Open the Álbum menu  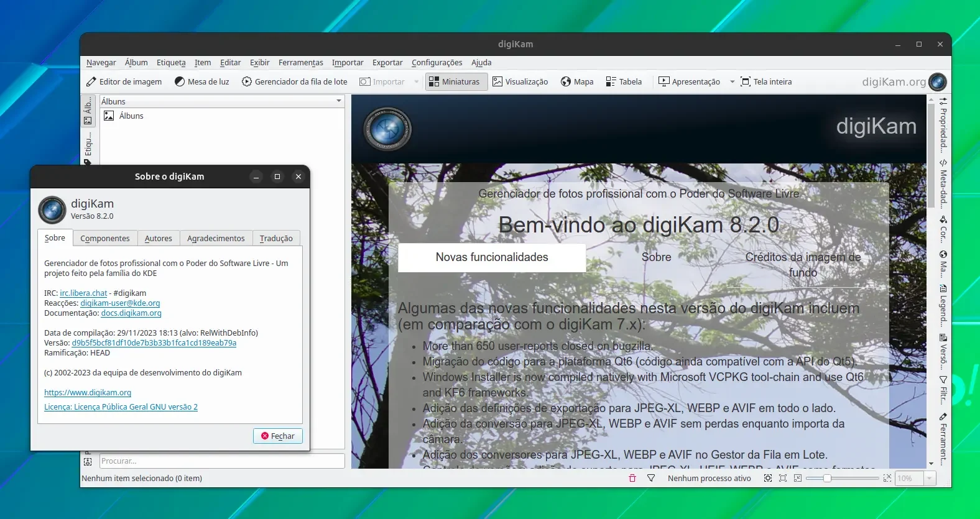136,63
